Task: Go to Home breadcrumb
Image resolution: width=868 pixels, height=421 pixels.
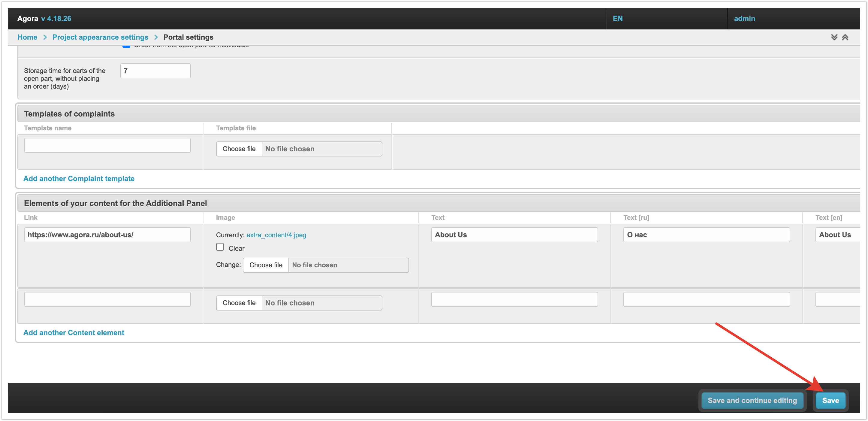Action: click(27, 37)
